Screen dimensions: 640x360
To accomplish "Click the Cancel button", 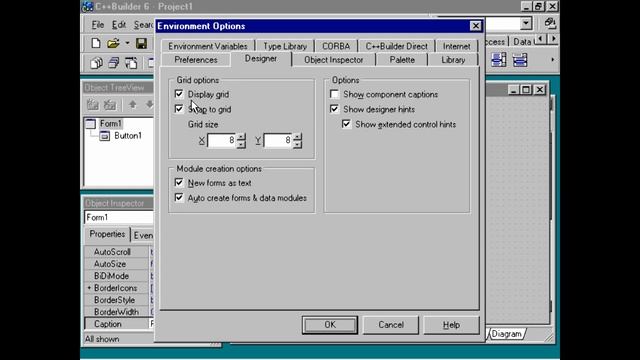I will pyautogui.click(x=391, y=325).
